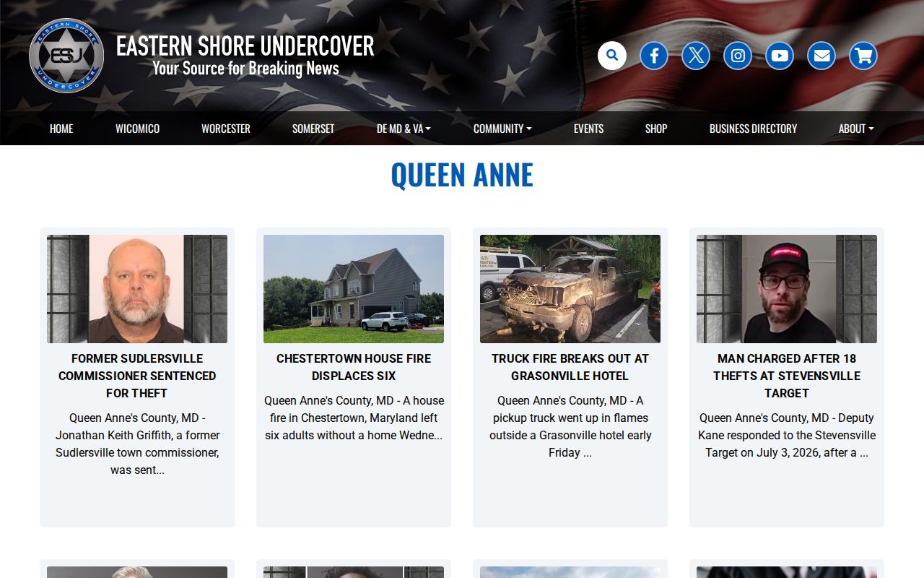Visit the Shop nav link
The height and width of the screenshot is (578, 924).
656,129
